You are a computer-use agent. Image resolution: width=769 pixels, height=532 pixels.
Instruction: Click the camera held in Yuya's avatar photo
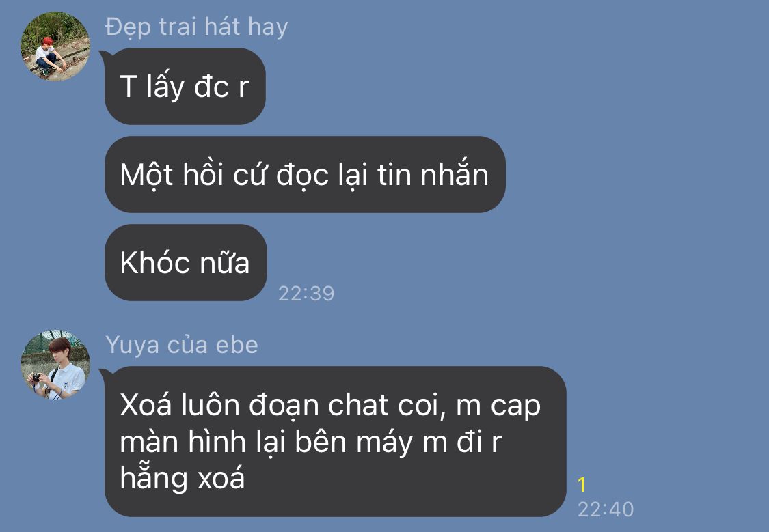pos(36,378)
